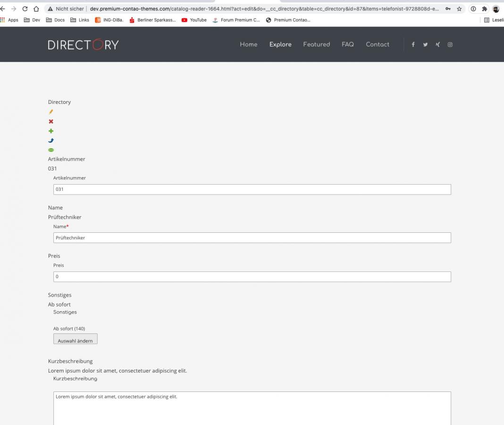Reload the page in the browser
The image size is (504, 425).
(25, 9)
